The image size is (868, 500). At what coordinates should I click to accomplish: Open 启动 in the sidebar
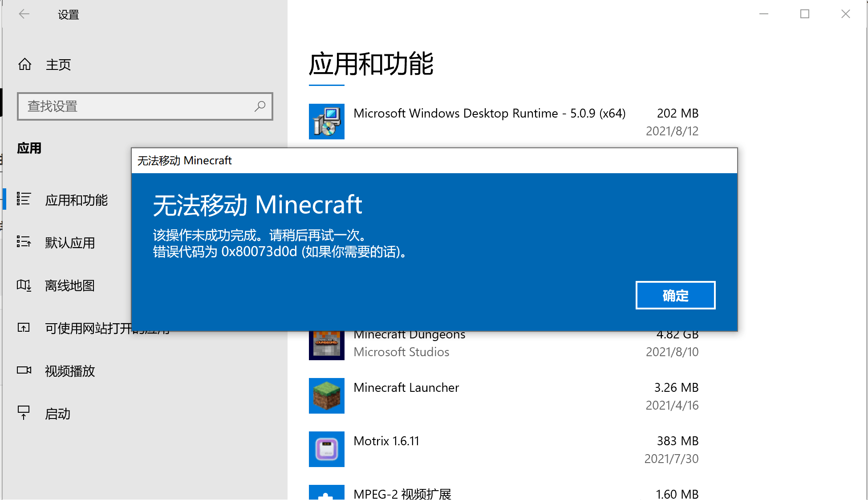point(57,414)
